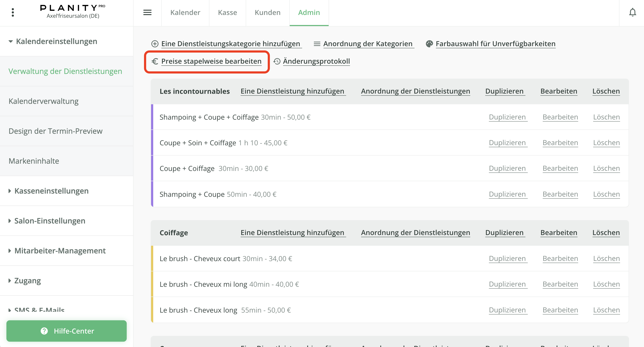Switch to the Kalender tab
Image resolution: width=644 pixels, height=347 pixels.
coord(185,12)
